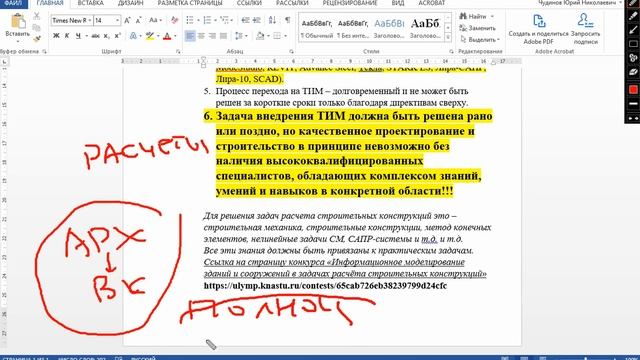Viewport: 640px width, 360px height.
Task: Increase font size with the grow font icon
Action: 127,20
